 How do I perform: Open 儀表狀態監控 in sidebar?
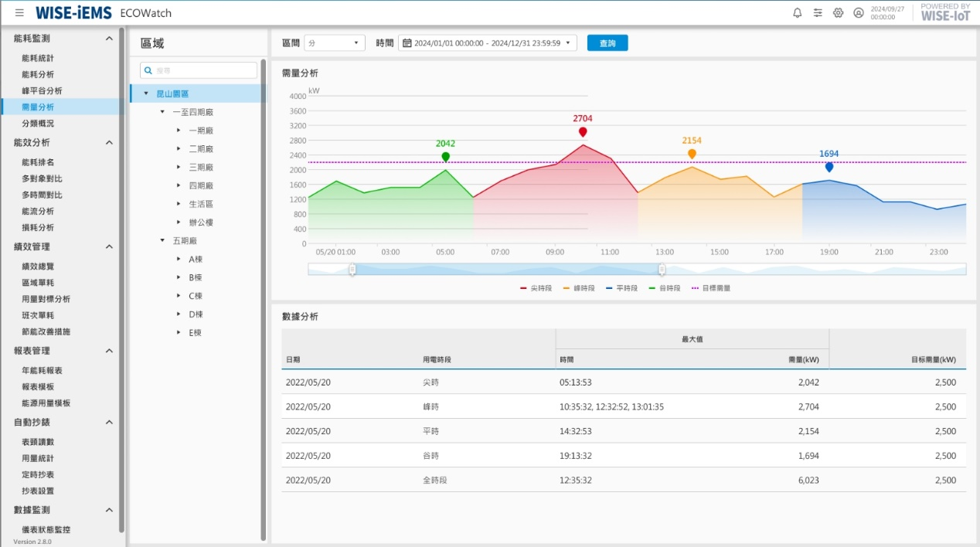(46, 530)
